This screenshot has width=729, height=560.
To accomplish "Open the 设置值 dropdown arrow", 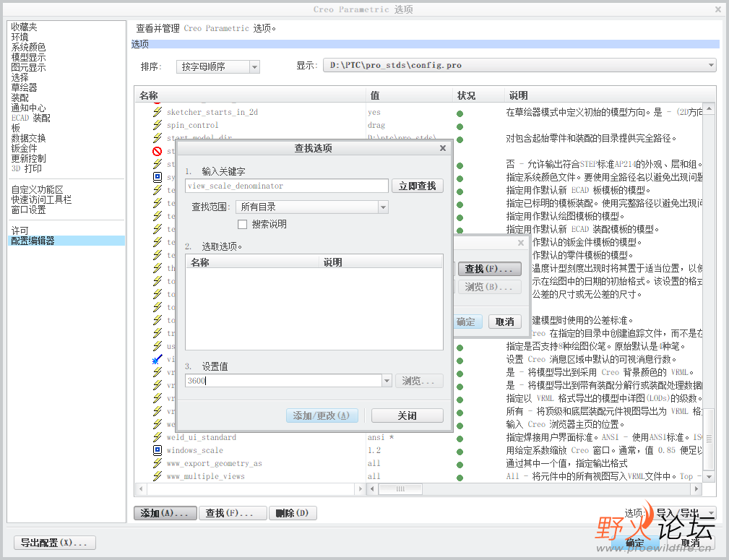I will 387,381.
